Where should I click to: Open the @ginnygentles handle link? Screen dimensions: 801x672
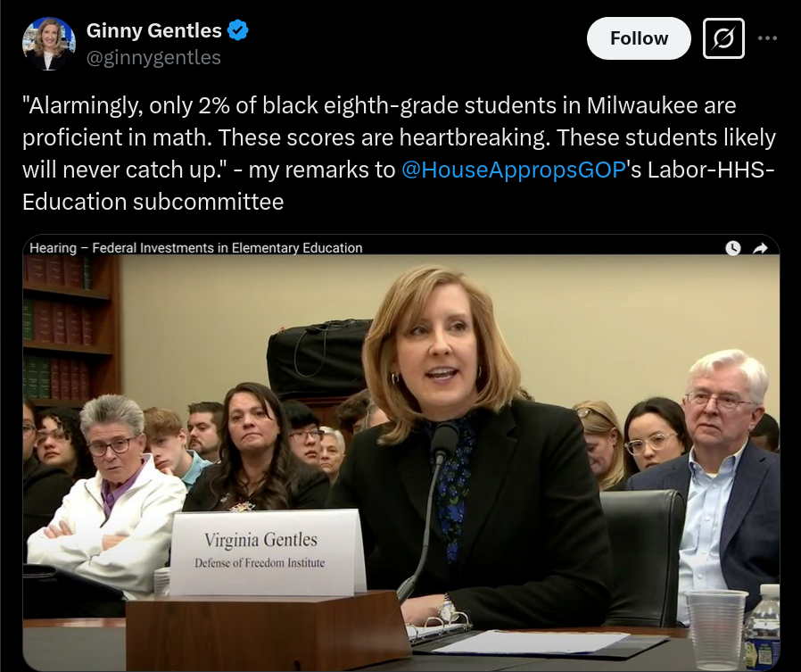point(153,57)
